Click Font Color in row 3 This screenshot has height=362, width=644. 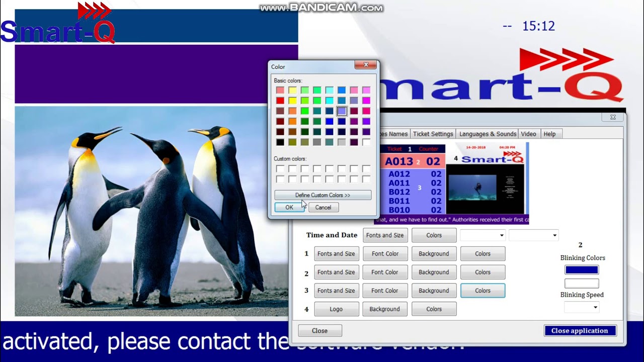point(385,291)
